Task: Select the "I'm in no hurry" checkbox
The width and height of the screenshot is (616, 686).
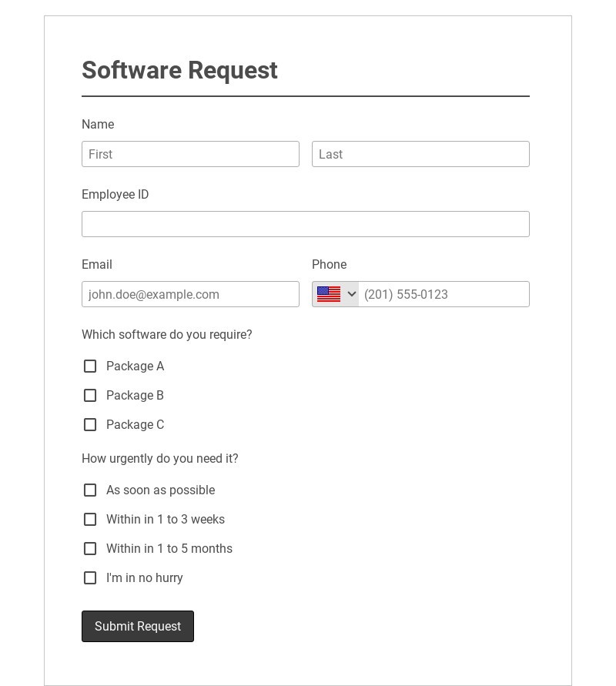Action: 90,578
